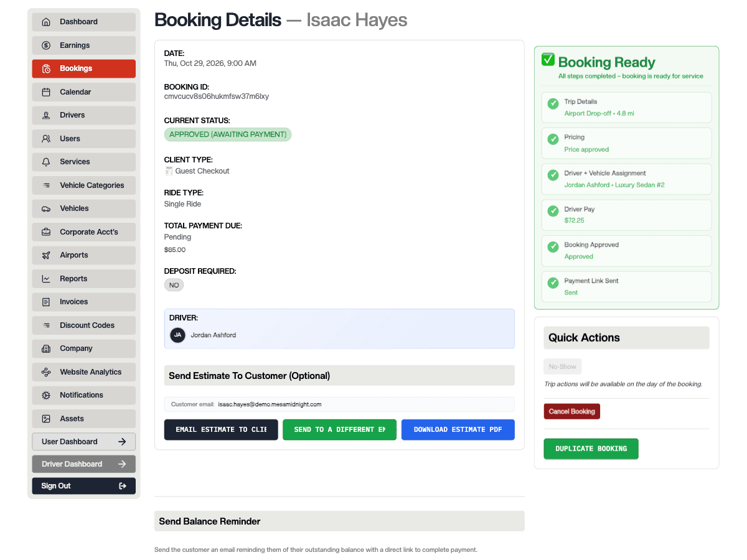This screenshot has width=747, height=560.
Task: Click the Driver + Vehicle Assignment check circle
Action: 553,175
